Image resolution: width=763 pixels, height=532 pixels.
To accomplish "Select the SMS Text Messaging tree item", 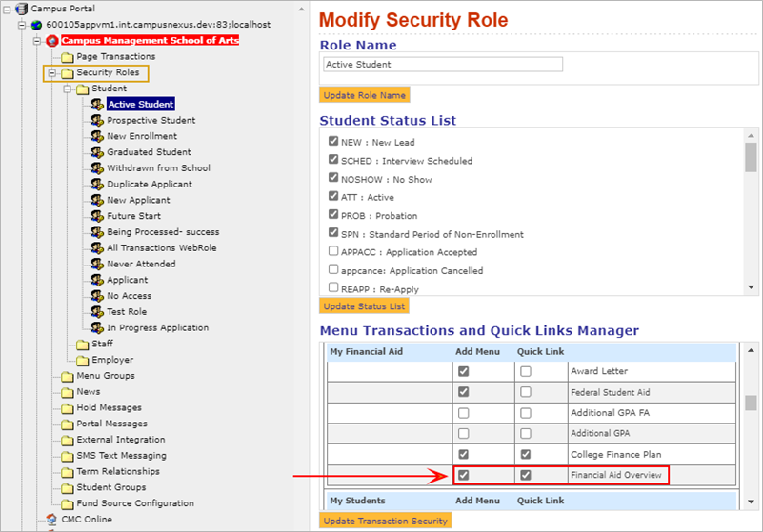I will (121, 456).
